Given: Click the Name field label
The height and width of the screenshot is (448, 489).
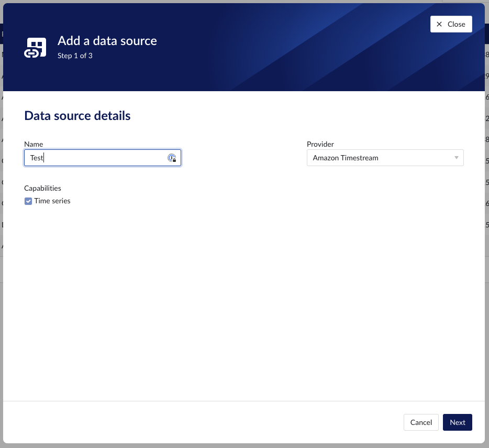Looking at the screenshot, I should (34, 144).
